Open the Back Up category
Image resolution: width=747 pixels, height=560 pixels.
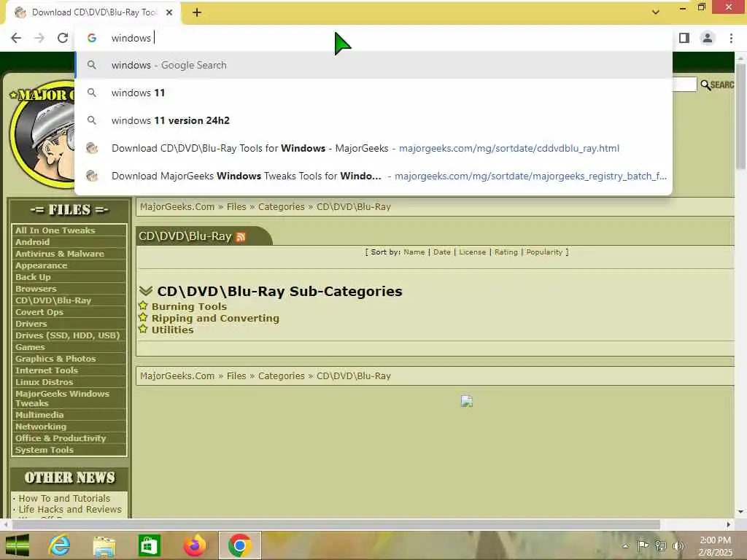(x=33, y=277)
